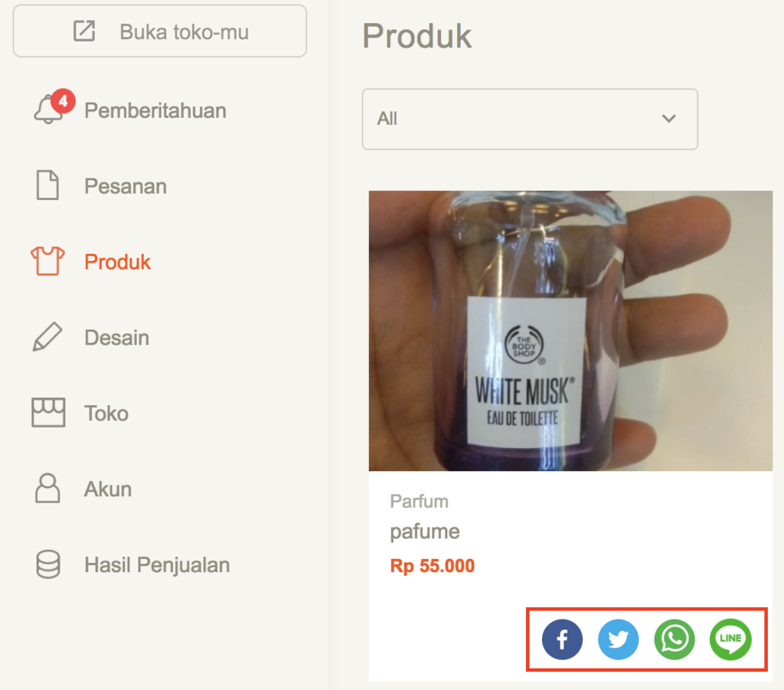784x690 pixels.
Task: Click the pafume product title
Action: [x=424, y=532]
